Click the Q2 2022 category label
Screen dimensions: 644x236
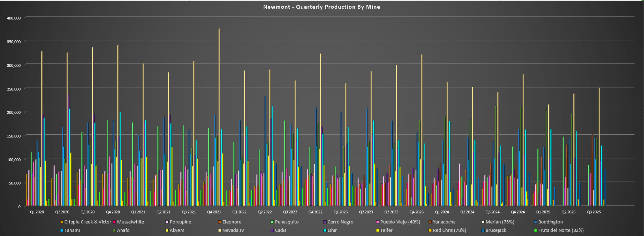click(x=265, y=212)
